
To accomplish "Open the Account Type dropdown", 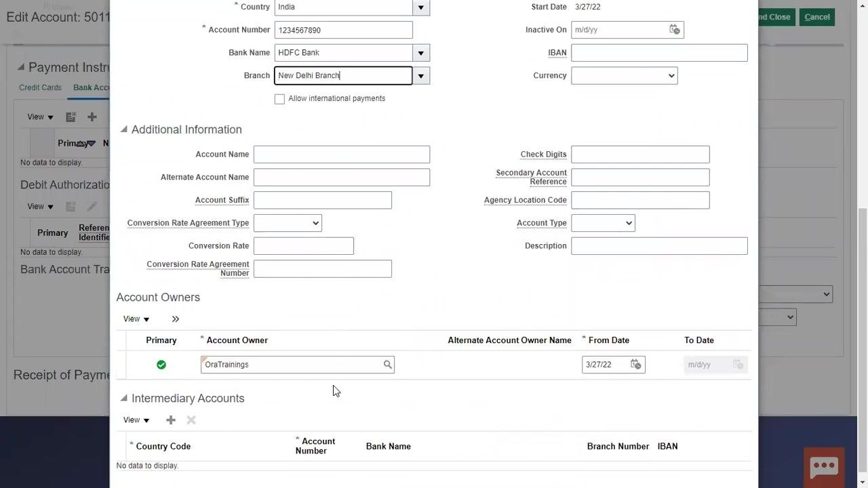I will 603,223.
